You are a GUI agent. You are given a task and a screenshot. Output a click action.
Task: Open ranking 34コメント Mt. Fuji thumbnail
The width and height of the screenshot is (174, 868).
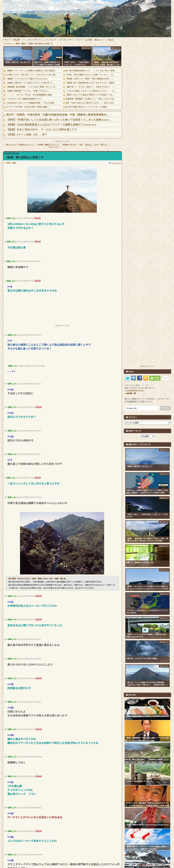(x=147, y=675)
